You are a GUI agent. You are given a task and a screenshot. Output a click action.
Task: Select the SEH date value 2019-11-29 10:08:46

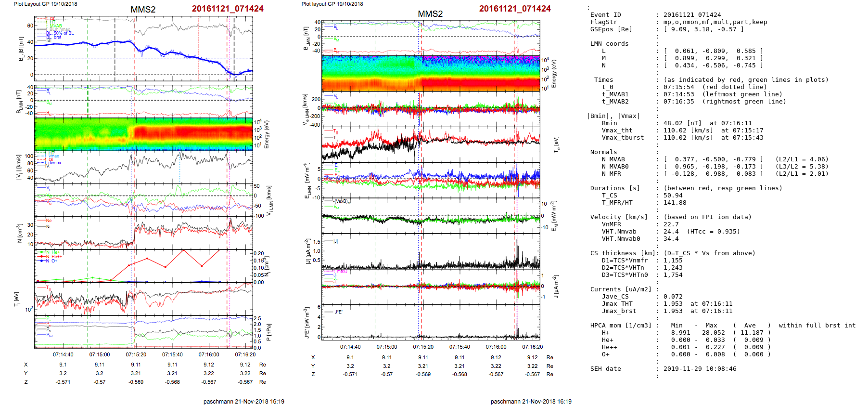click(x=700, y=369)
